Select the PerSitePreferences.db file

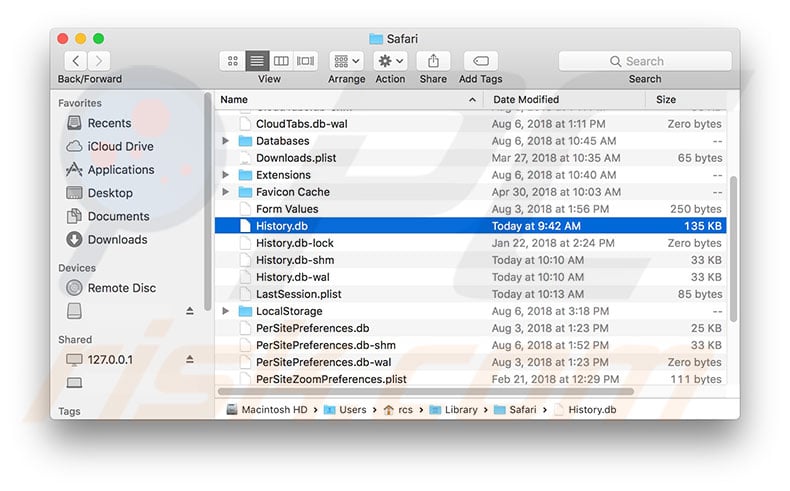[471, 328]
